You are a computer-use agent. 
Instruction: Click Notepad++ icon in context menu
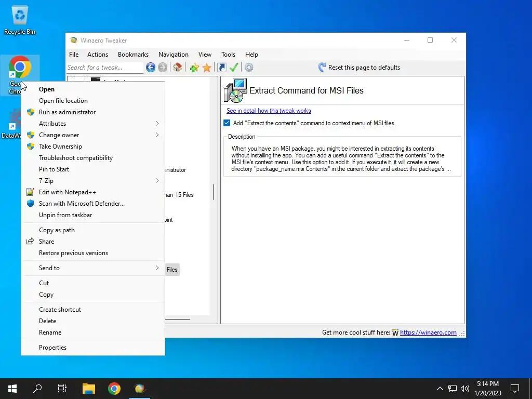coord(30,192)
